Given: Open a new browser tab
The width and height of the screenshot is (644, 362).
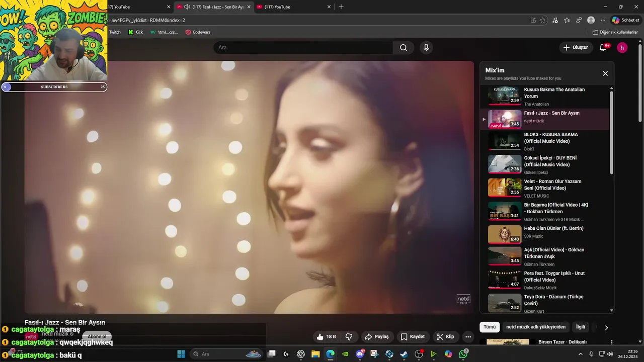Looking at the screenshot, I should [x=341, y=7].
